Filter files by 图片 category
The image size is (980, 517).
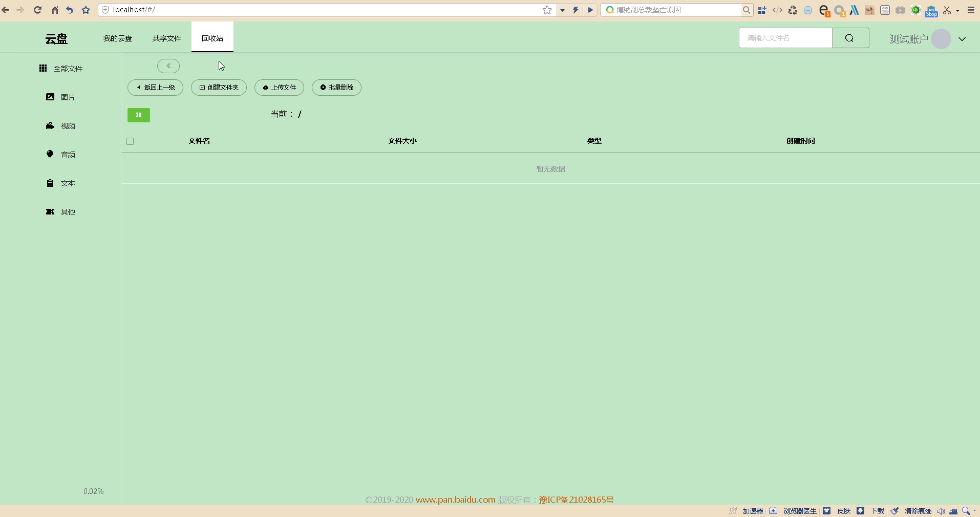click(x=61, y=97)
